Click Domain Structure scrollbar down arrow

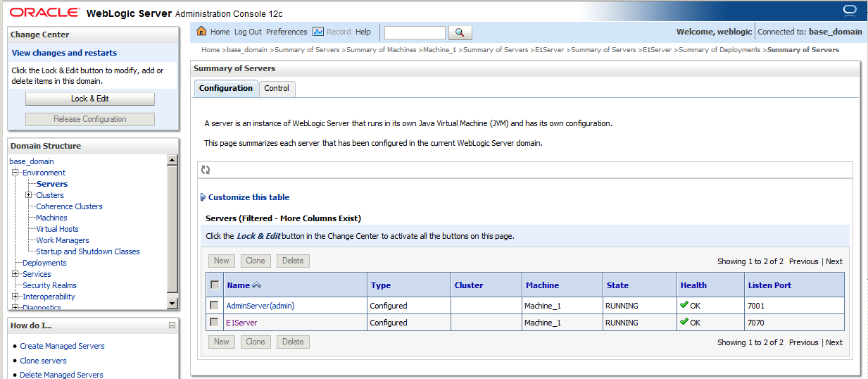(172, 303)
